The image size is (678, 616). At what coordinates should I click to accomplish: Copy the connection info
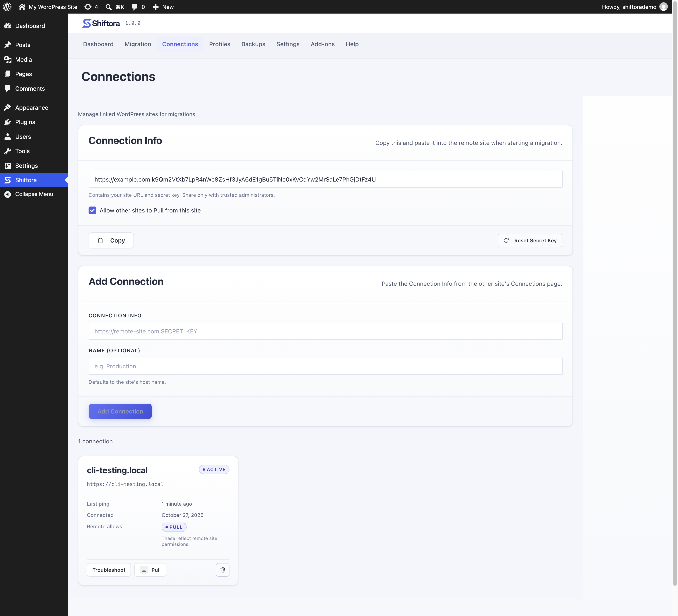(x=111, y=240)
